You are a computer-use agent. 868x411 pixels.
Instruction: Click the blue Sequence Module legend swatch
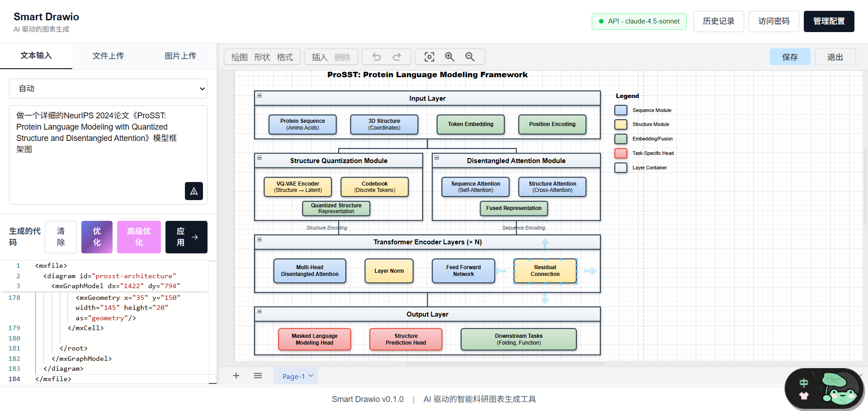(x=621, y=110)
